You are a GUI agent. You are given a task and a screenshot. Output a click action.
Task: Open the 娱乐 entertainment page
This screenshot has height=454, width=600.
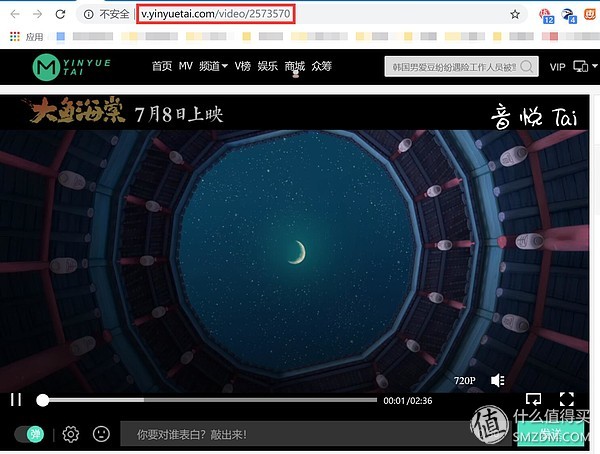[267, 66]
